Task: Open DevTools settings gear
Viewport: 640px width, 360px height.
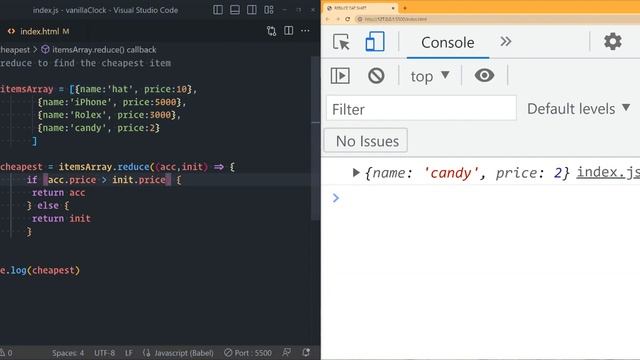Action: (613, 41)
